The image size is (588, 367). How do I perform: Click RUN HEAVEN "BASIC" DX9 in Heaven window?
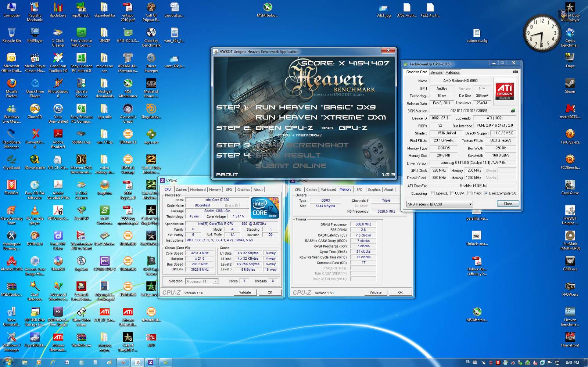click(x=315, y=107)
